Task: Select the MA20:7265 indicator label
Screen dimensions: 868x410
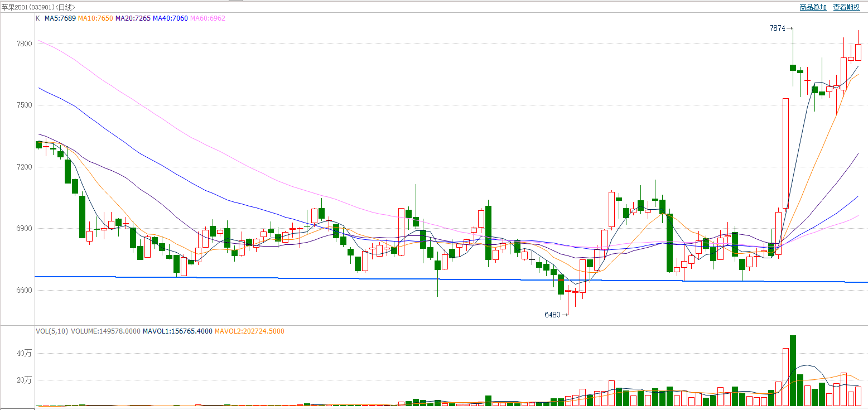Action: tap(133, 18)
